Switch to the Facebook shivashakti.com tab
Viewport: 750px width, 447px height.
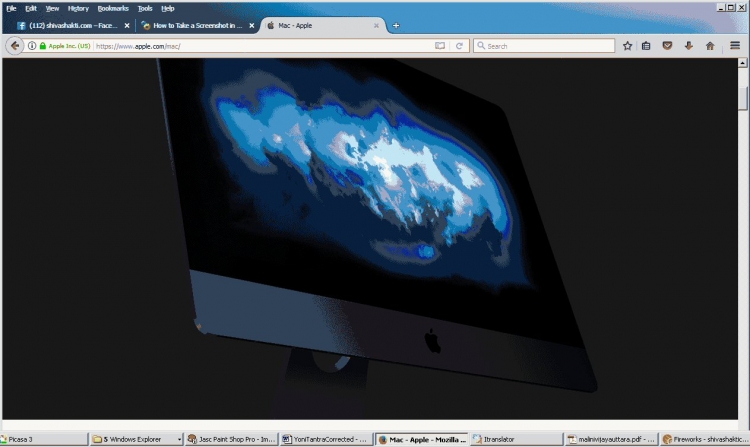[x=70, y=25]
